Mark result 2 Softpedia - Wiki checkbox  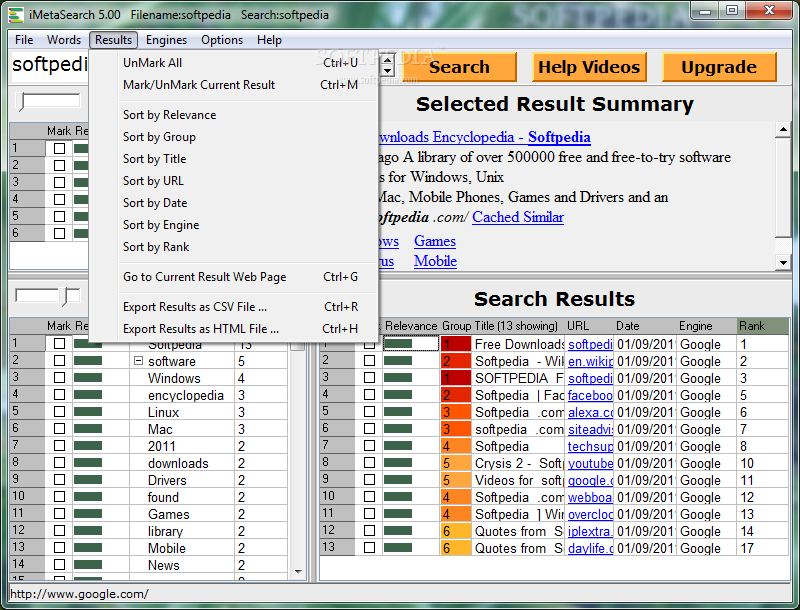pyautogui.click(x=369, y=361)
